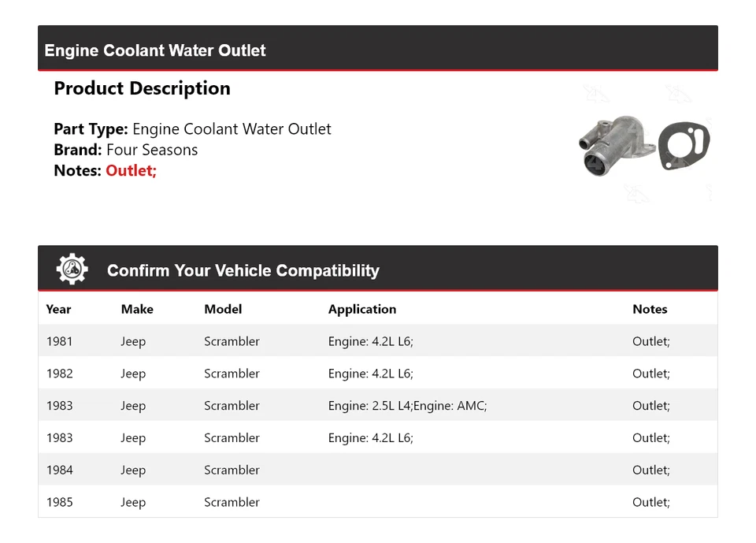Click the Confirm Your Vehicle Compatibility title
Image resolution: width=756 pixels, height=543 pixels.
coord(243,270)
